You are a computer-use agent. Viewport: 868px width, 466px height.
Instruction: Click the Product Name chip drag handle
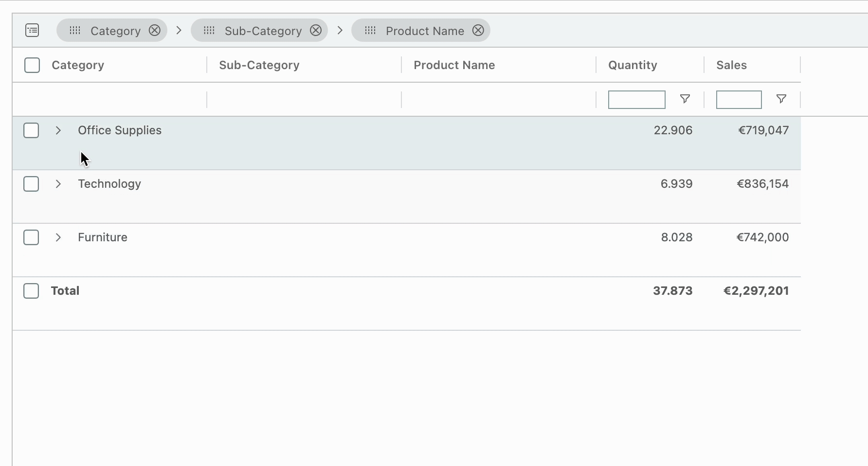coord(370,30)
